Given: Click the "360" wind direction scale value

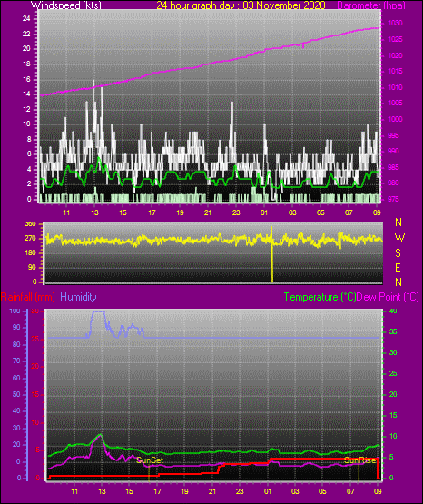Looking at the screenshot, I should [x=30, y=224].
